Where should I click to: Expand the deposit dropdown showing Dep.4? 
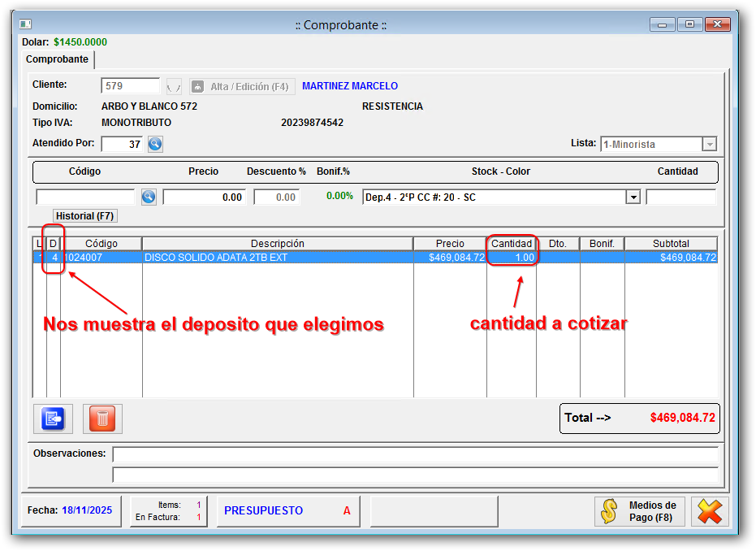pos(633,196)
